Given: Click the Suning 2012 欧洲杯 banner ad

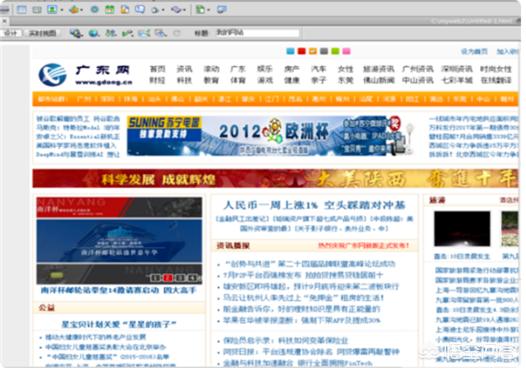Looking at the screenshot, I should (x=271, y=136).
